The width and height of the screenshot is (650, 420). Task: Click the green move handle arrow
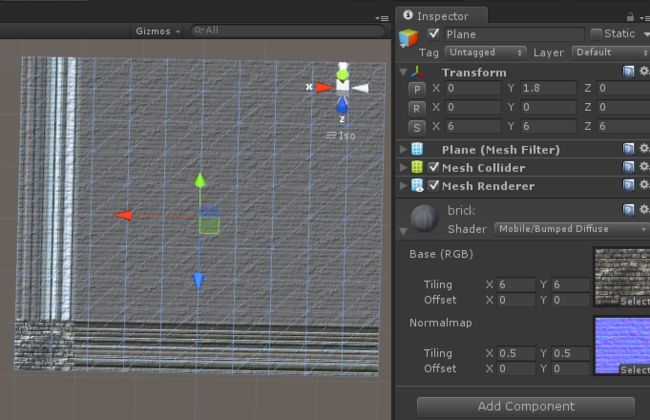200,180
